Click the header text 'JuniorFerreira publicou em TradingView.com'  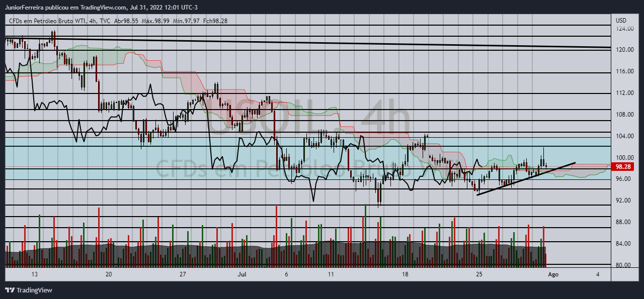click(66, 8)
